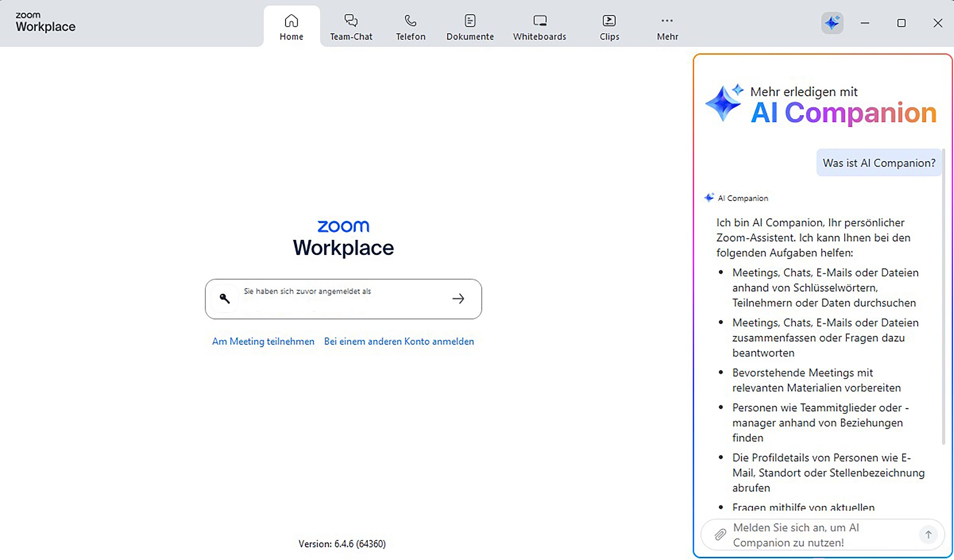Maximize the Zoom Workplace window
This screenshot has height=560, width=954.
(901, 23)
